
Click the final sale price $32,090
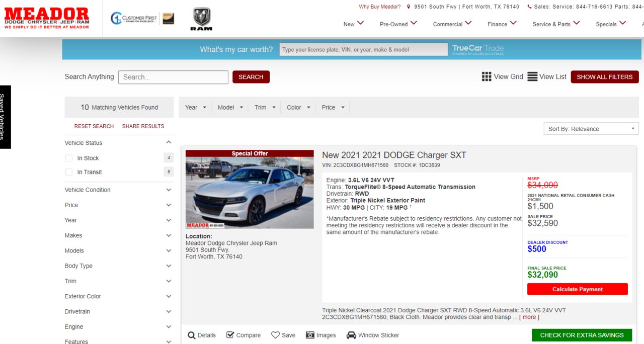(543, 275)
